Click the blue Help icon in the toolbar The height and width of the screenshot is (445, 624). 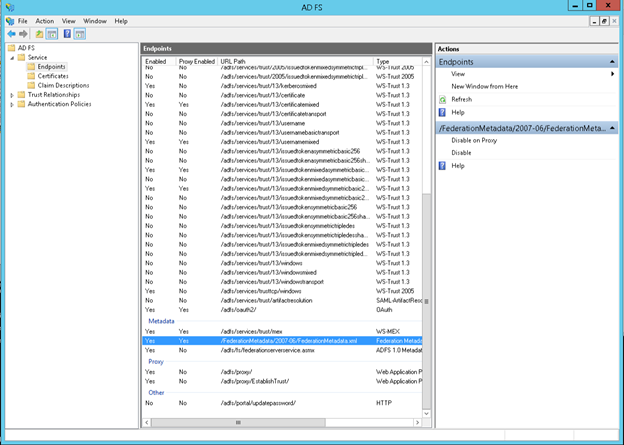pos(67,33)
